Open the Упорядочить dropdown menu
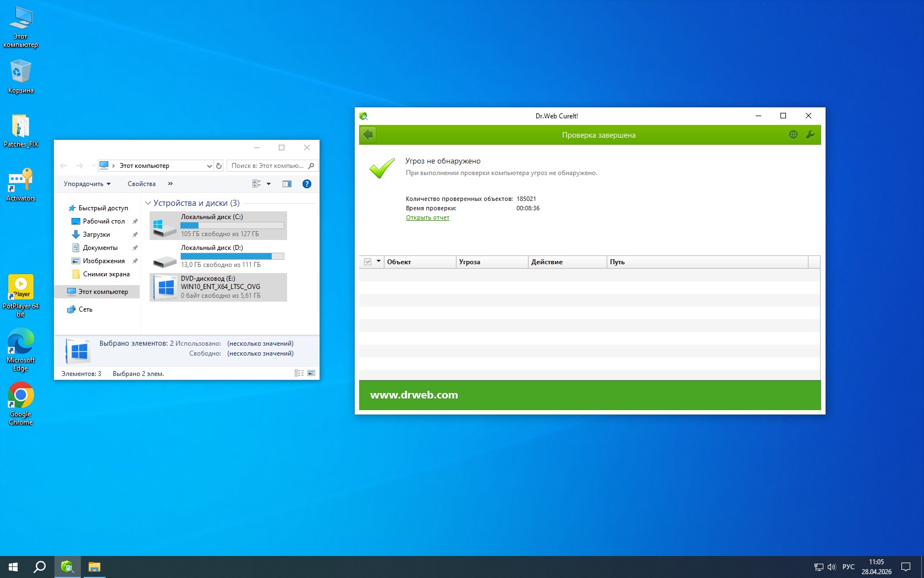The height and width of the screenshot is (578, 924). click(x=87, y=184)
